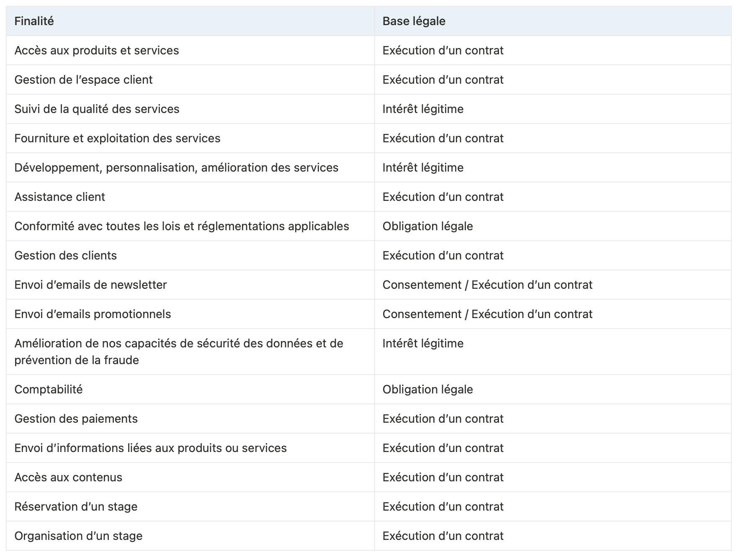Image resolution: width=746 pixels, height=560 pixels.
Task: Select the "Organisation d'un stage" cell
Action: tap(78, 536)
